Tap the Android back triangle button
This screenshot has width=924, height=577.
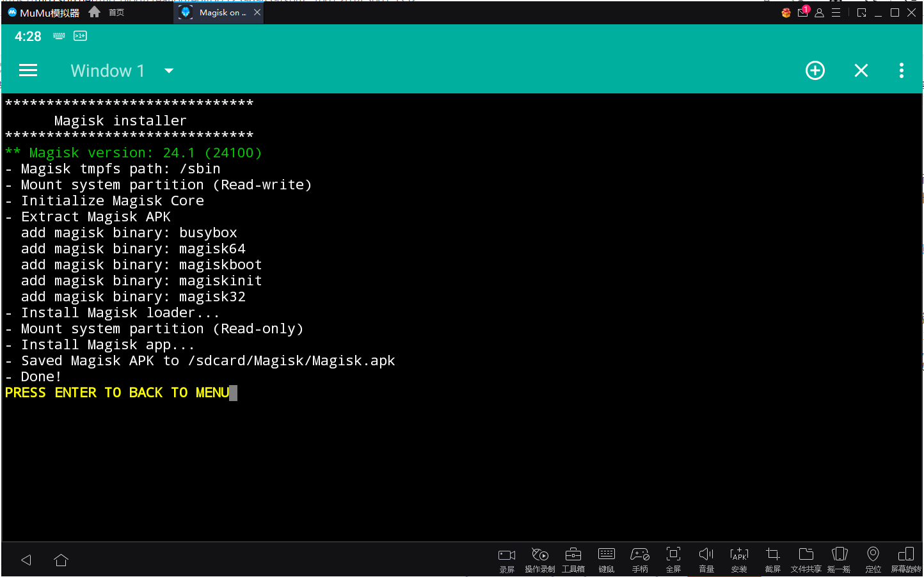click(x=26, y=560)
